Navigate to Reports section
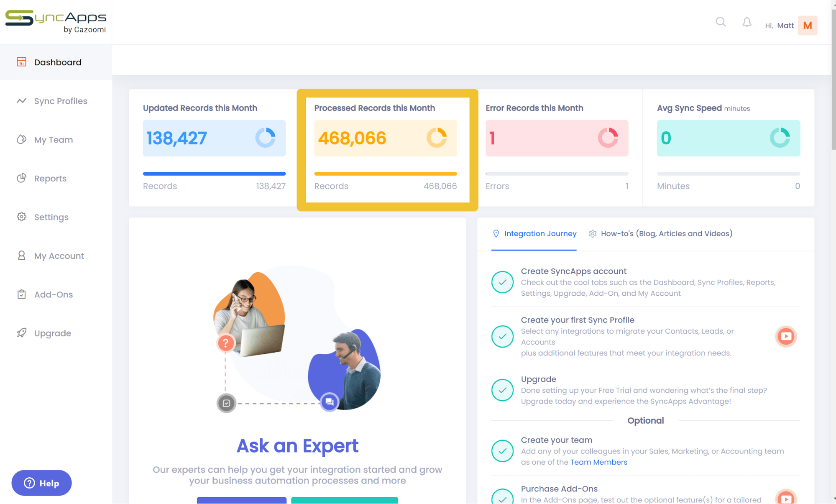836x504 pixels. (x=50, y=178)
